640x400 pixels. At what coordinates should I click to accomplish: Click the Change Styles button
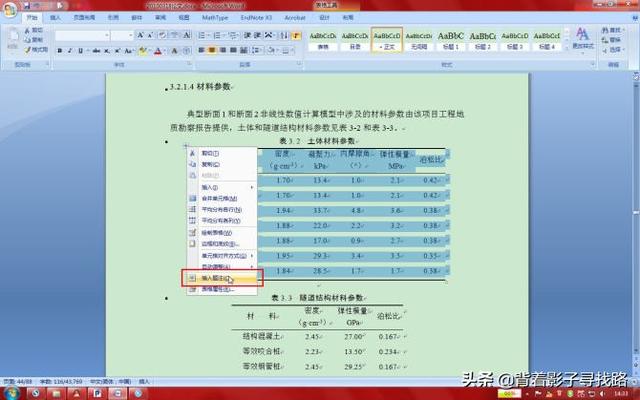pos(582,38)
